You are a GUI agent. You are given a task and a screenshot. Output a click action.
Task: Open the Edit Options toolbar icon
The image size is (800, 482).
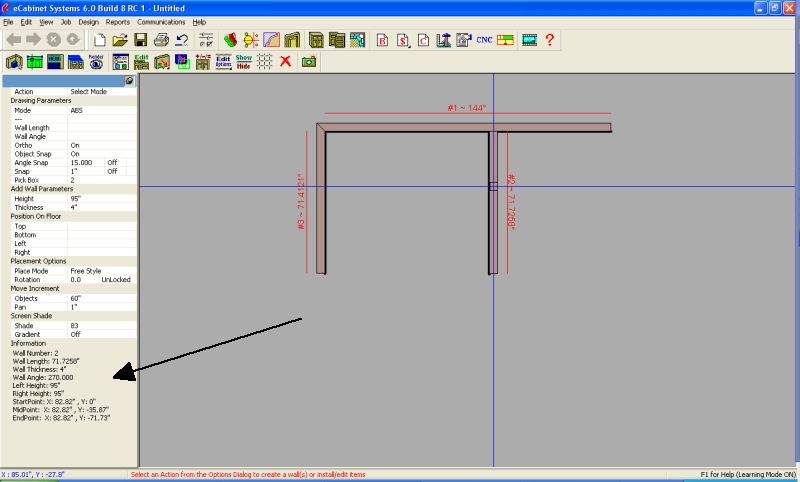click(224, 61)
